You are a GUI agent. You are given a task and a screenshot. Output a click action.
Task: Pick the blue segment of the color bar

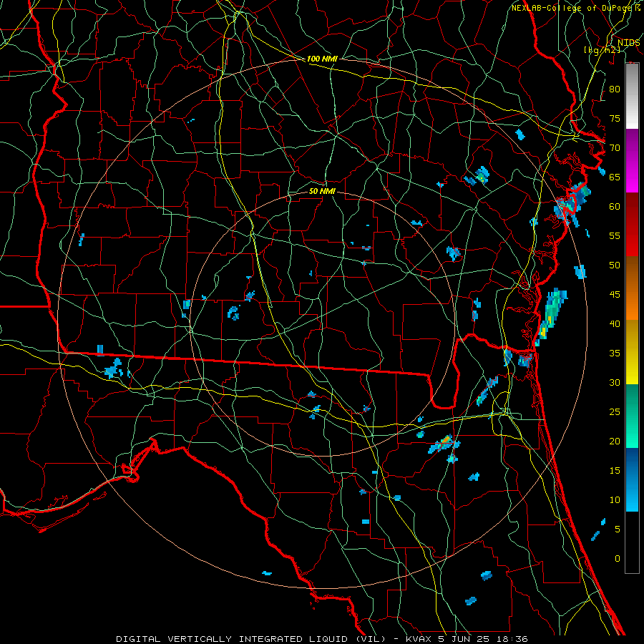tap(632, 479)
